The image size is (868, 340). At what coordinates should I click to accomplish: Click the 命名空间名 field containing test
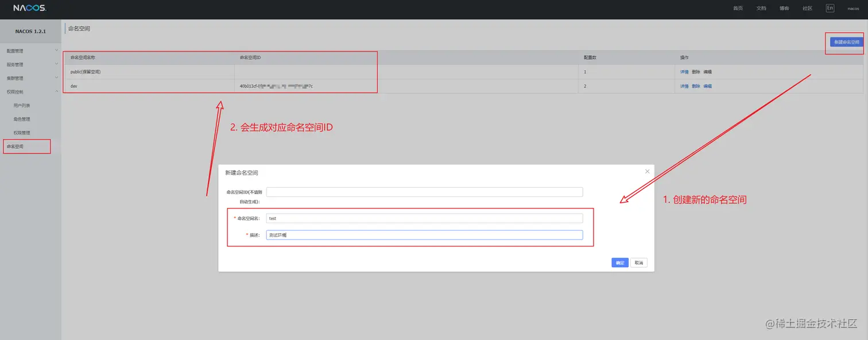coord(424,218)
